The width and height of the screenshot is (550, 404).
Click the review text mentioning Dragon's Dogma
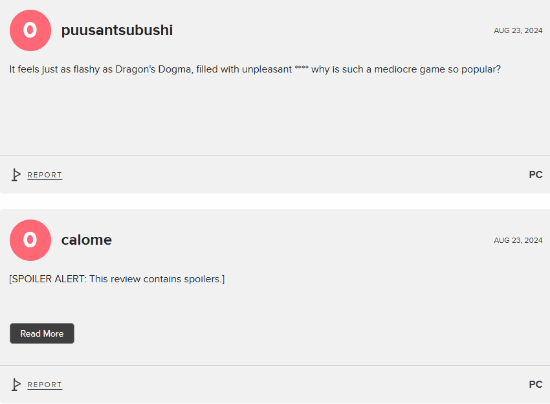tap(255, 69)
